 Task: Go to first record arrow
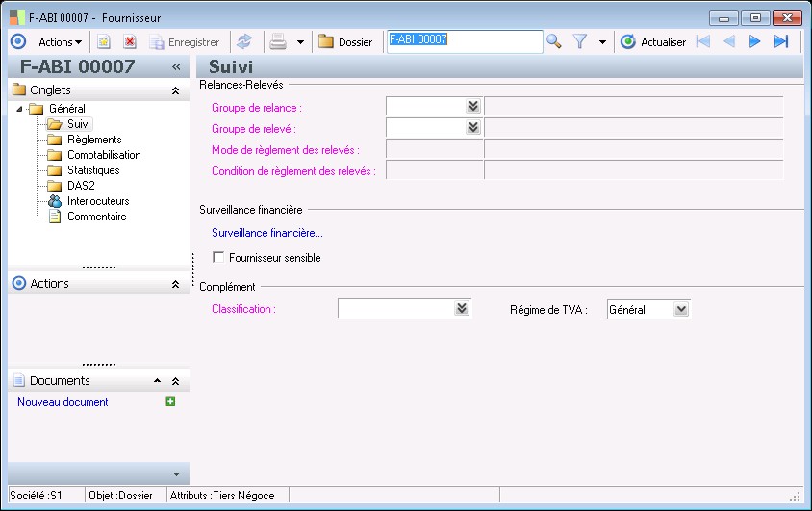click(703, 41)
